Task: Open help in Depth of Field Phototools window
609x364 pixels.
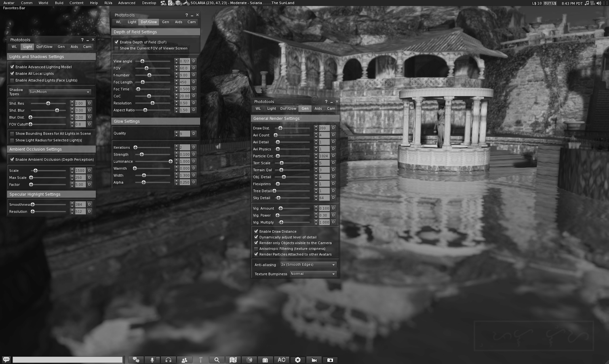Action: (187, 15)
